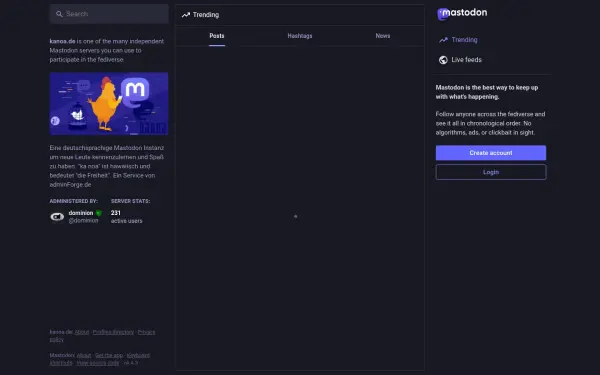Click the kanoa.de server name text
Screen dimensions: 600x375
point(62,41)
